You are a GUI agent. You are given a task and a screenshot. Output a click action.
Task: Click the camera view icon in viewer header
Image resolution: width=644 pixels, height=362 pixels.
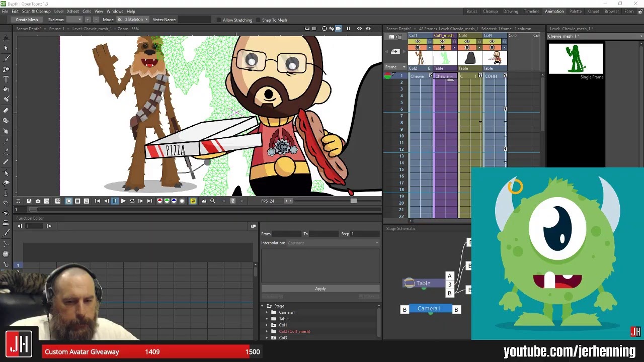pos(339,29)
